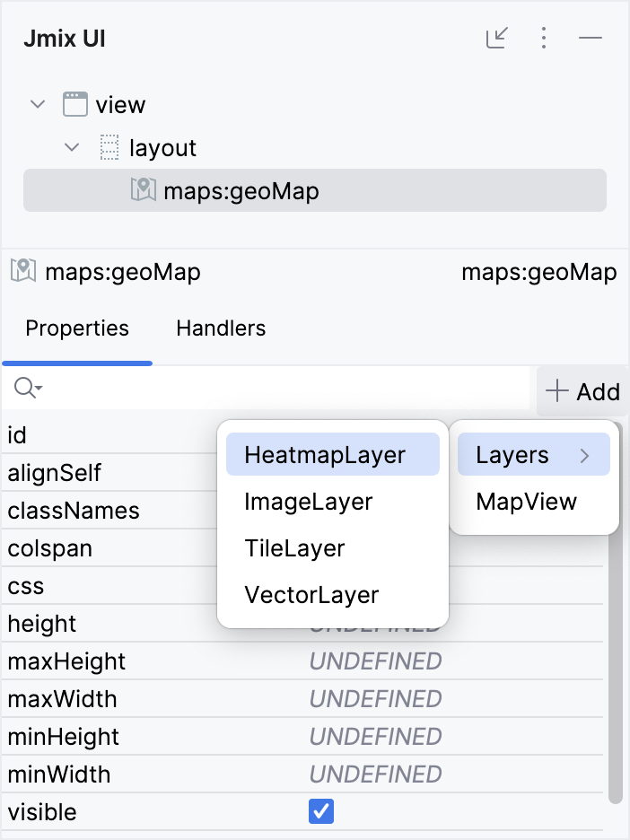Collapse the view tree node
Screen dimensions: 630x840
click(x=38, y=104)
